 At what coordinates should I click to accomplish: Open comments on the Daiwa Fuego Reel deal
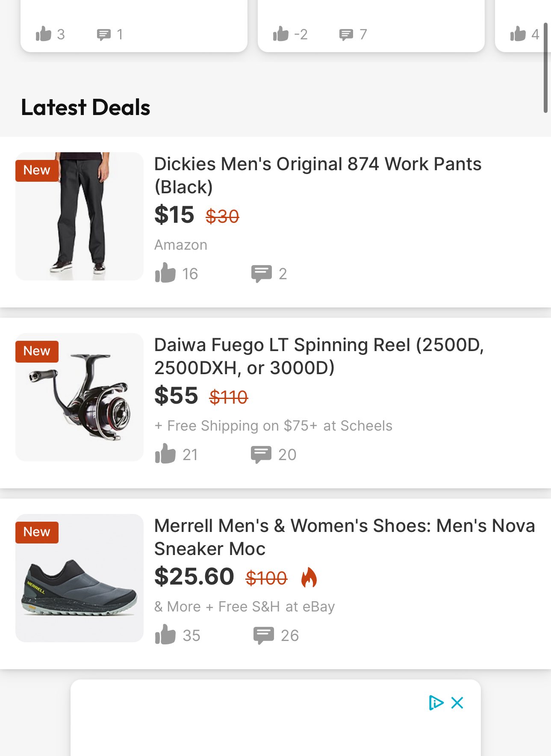[x=261, y=455]
